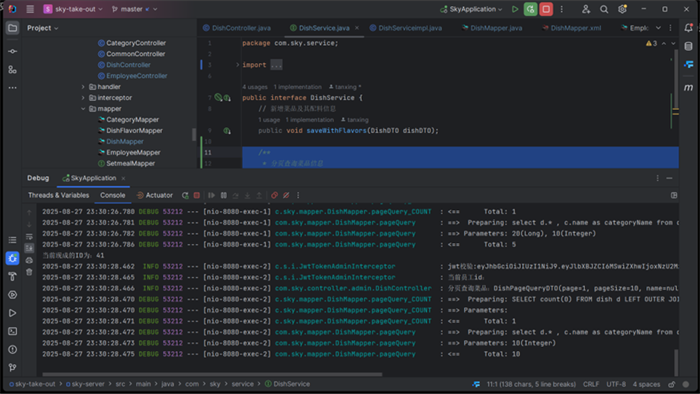The width and height of the screenshot is (700, 394).
Task: Open SkyApplication run configuration dropdown
Action: [471, 9]
